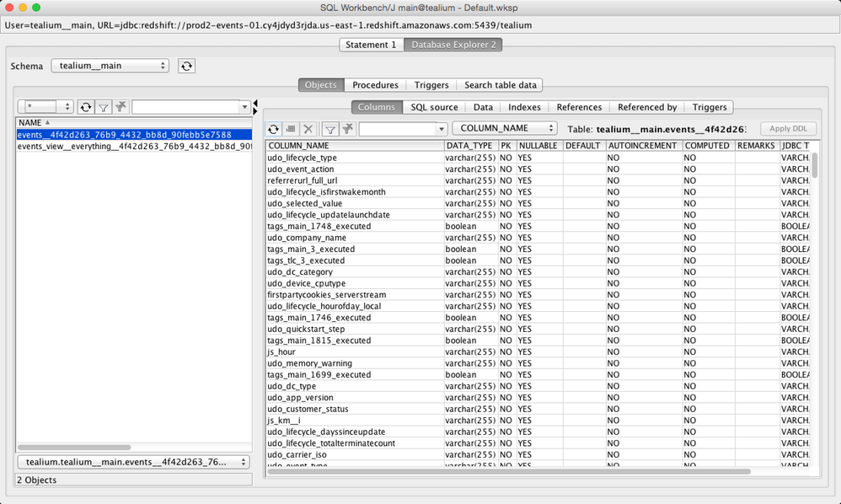This screenshot has width=841, height=504.
Task: Click the horizontal scrollbar under the object list
Action: click(x=74, y=448)
